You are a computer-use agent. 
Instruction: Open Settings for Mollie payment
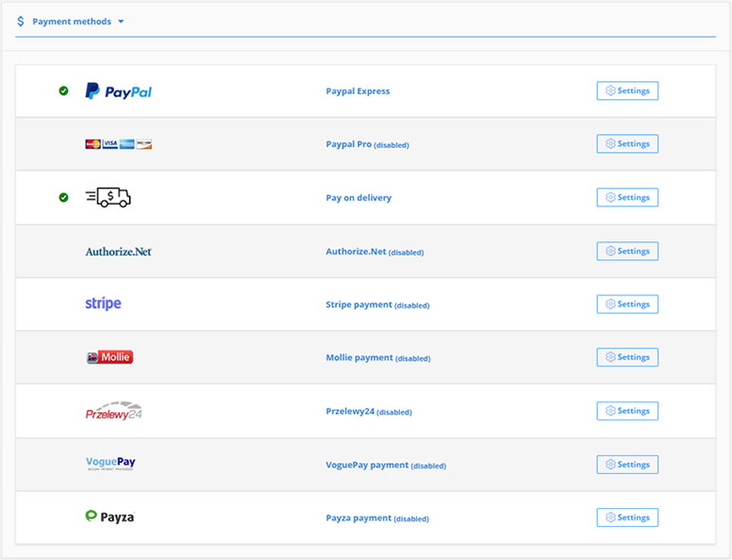[x=627, y=357]
